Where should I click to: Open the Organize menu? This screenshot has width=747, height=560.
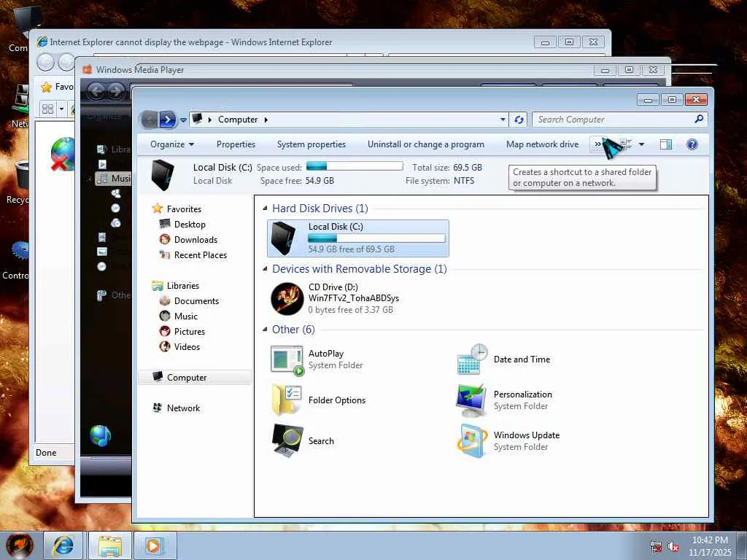tap(172, 144)
